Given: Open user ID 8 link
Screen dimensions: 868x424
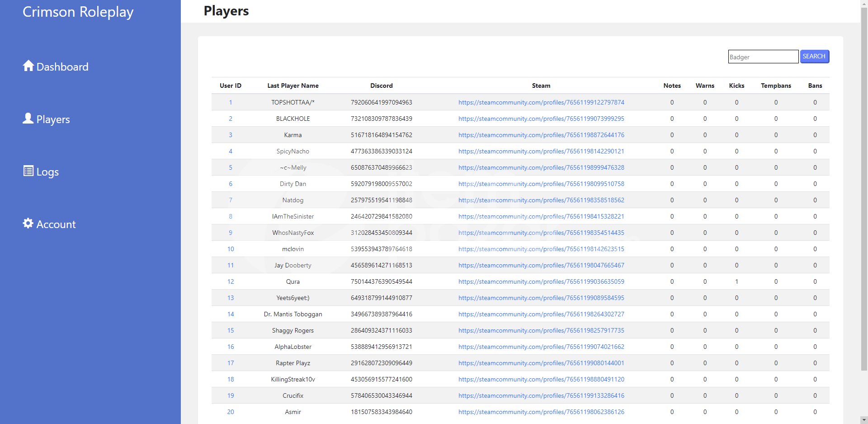Looking at the screenshot, I should click(x=231, y=216).
